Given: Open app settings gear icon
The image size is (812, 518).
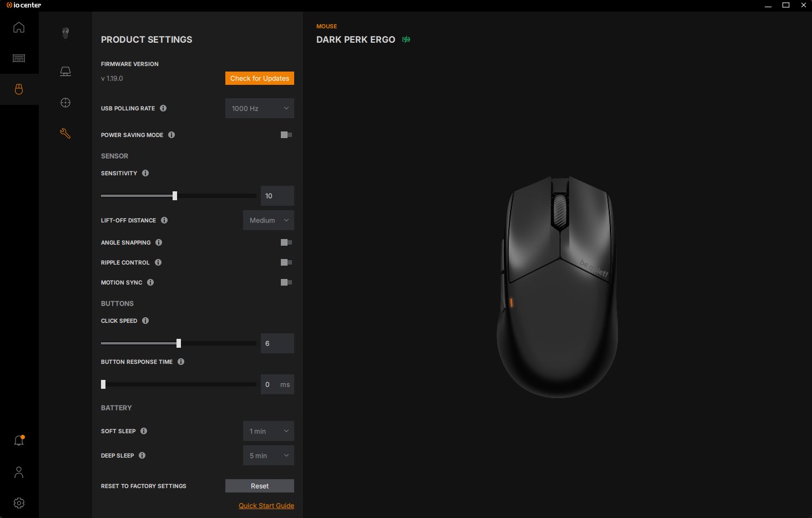Looking at the screenshot, I should tap(19, 503).
